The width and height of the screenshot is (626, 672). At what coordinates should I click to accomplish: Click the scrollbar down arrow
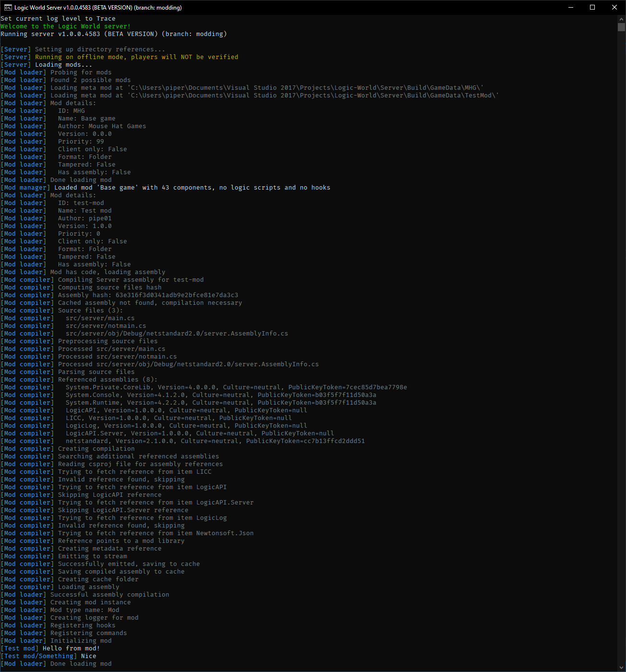point(621,668)
